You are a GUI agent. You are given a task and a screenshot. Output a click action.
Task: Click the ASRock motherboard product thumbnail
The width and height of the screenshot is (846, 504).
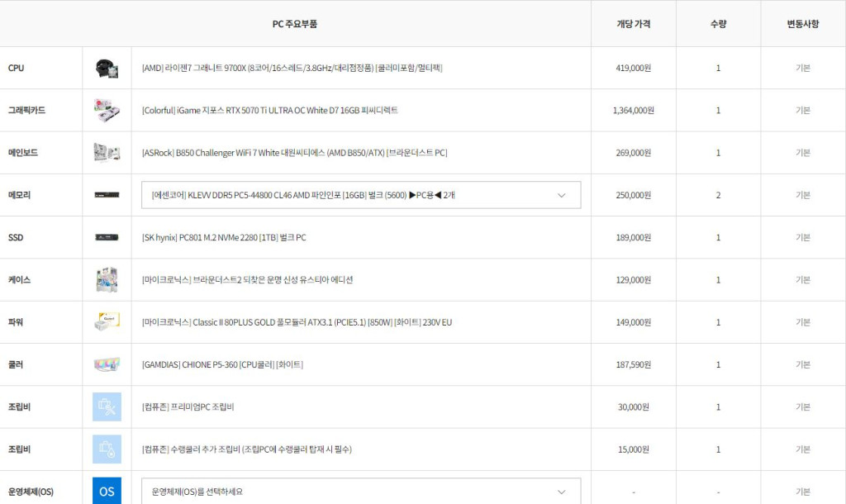pos(107,153)
